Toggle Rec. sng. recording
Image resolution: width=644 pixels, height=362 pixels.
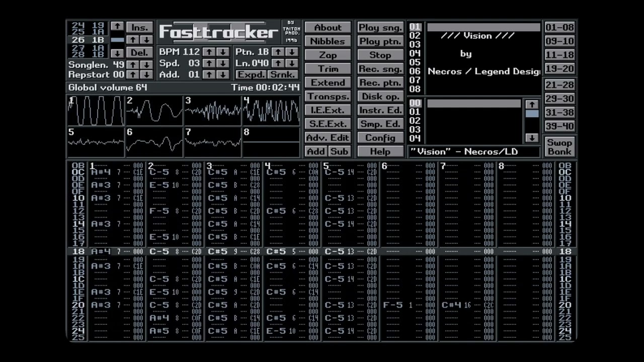pos(380,69)
